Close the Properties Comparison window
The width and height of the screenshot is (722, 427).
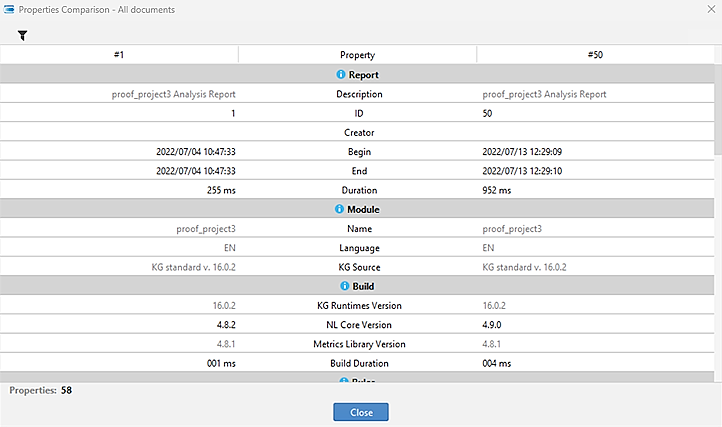point(360,412)
